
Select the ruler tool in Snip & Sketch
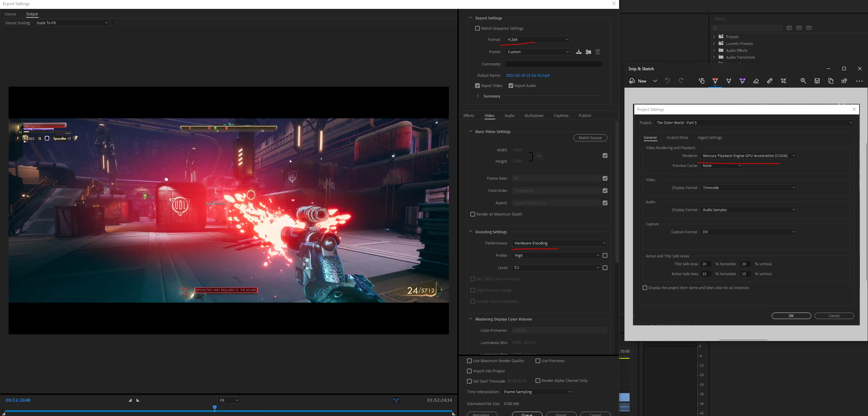click(x=770, y=81)
